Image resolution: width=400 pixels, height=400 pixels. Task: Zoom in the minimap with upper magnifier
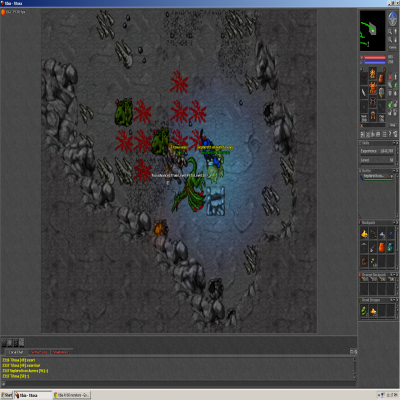[x=390, y=32]
